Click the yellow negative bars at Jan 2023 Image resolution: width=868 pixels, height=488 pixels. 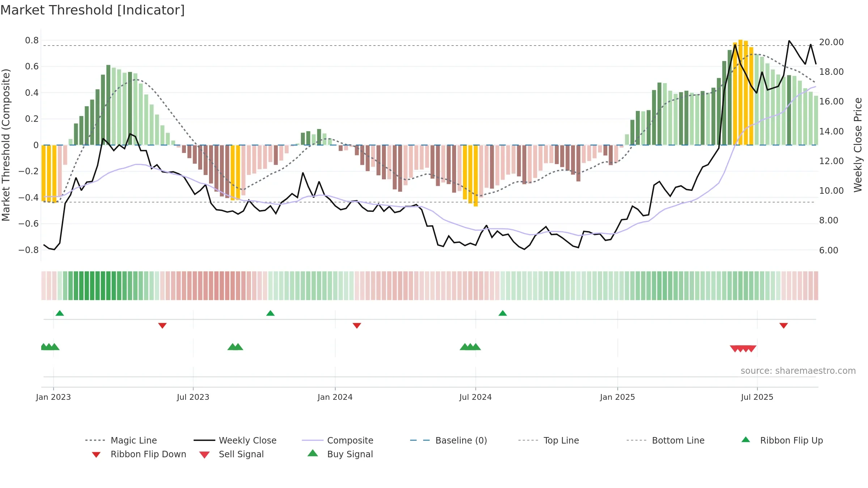[x=49, y=174]
